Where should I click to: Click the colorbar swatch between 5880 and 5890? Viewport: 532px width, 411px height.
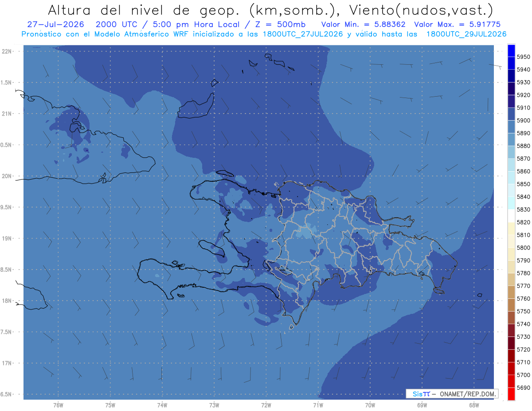point(511,140)
